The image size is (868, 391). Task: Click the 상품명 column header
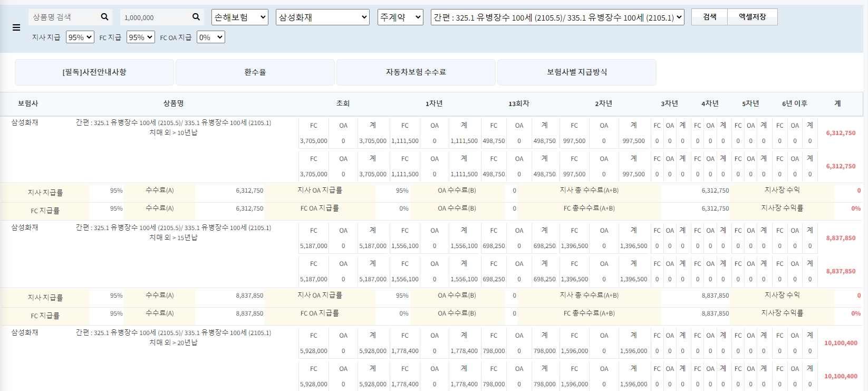(173, 103)
